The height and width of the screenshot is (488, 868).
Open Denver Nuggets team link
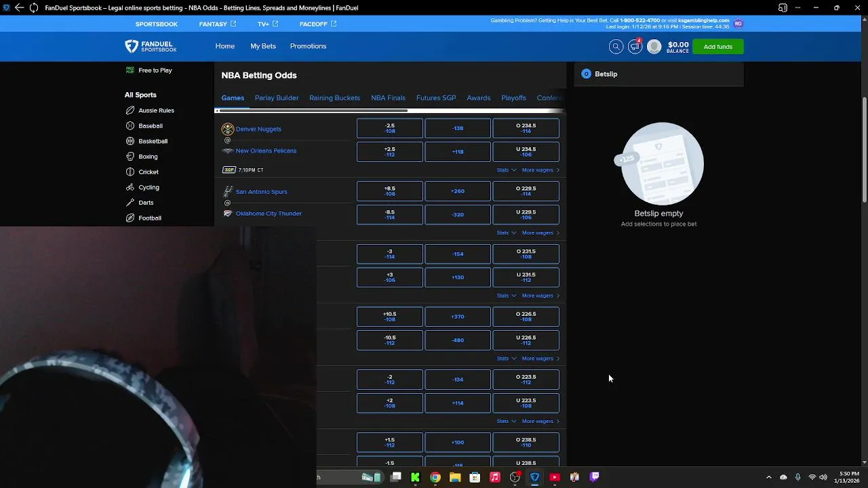(x=258, y=129)
